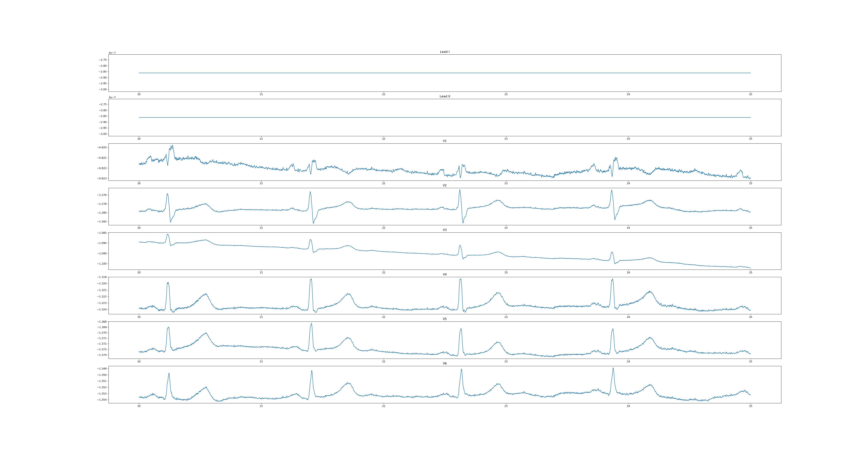
Task: Click the flat line in Lead I plot
Action: 438,73
